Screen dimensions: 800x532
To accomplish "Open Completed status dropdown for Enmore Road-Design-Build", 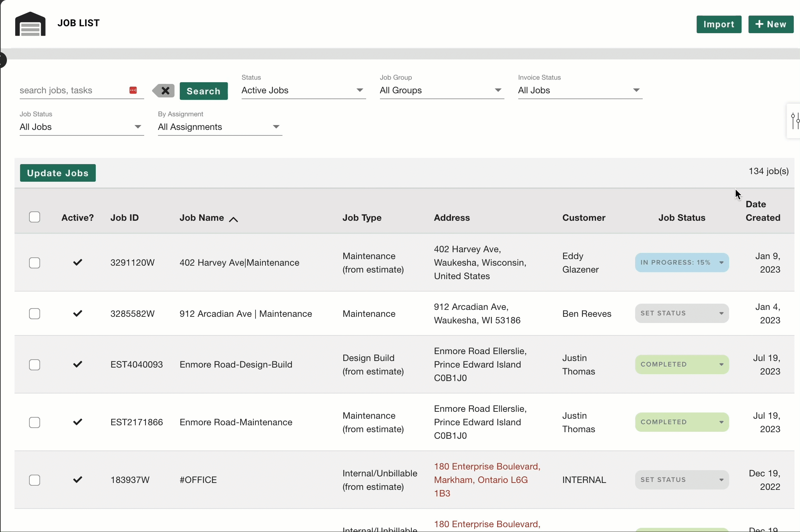I will [682, 364].
